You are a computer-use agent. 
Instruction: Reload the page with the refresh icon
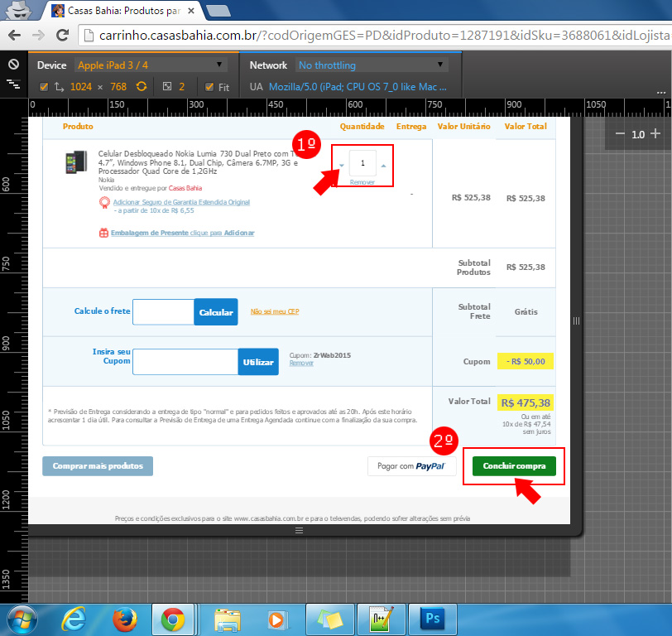tap(62, 35)
